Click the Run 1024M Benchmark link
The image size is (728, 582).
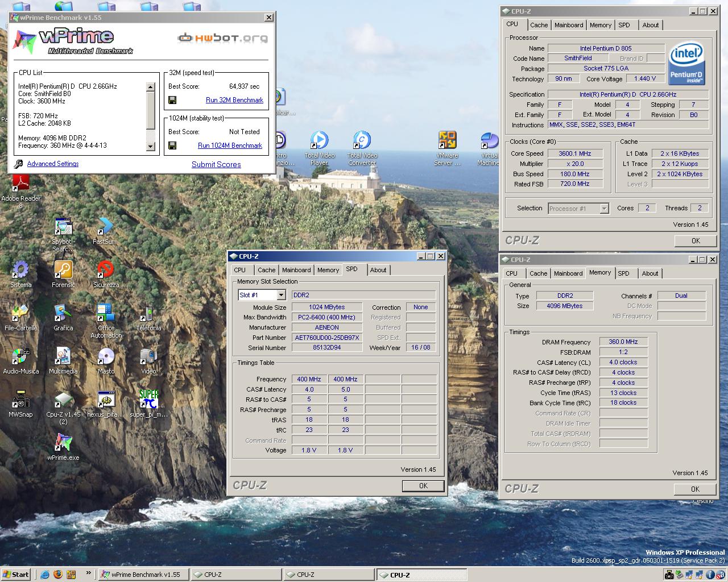(x=230, y=145)
